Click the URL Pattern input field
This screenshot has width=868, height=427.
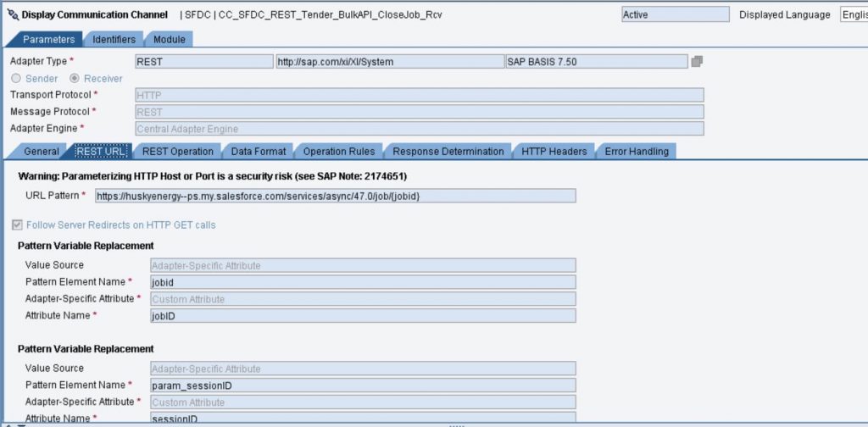pos(336,195)
